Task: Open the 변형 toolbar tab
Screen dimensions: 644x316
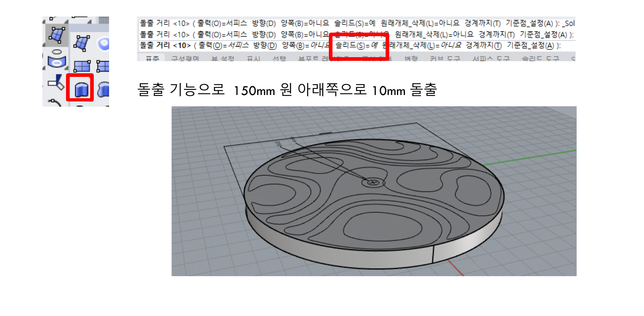Action: (411, 59)
